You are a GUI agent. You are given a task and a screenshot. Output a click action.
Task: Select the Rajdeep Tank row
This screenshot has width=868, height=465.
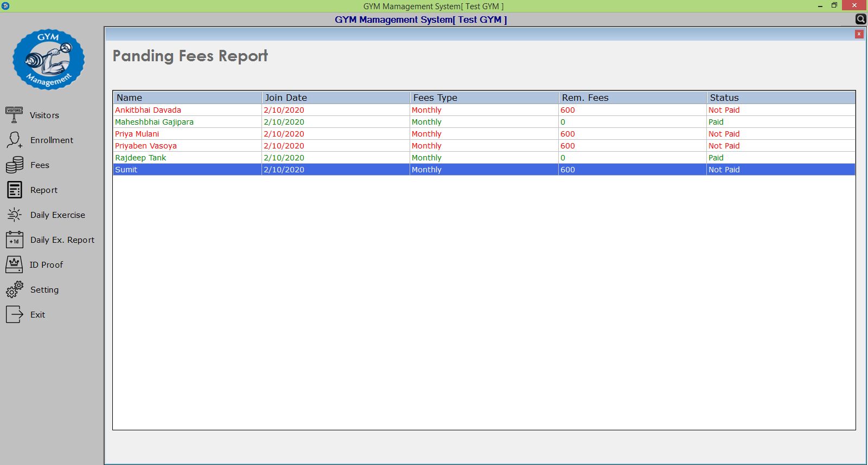coord(141,158)
